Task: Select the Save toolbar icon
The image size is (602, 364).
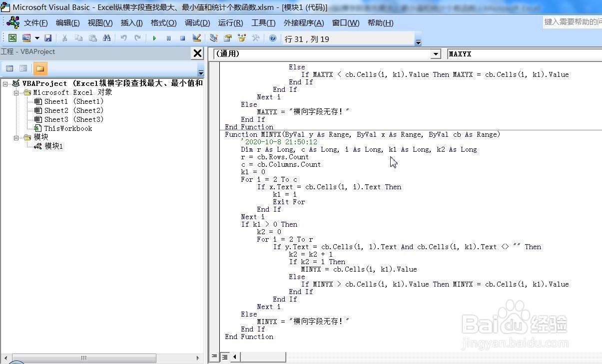Action: [x=48, y=38]
